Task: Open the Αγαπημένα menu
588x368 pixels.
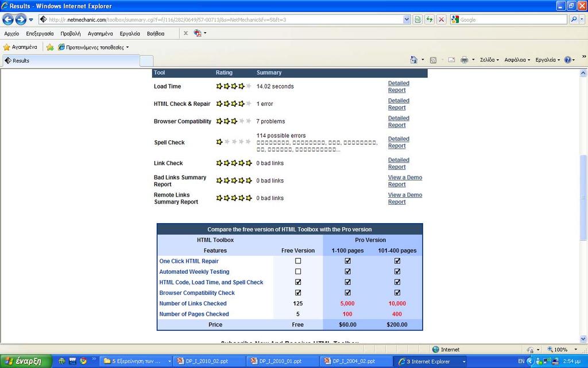Action: (x=100, y=33)
